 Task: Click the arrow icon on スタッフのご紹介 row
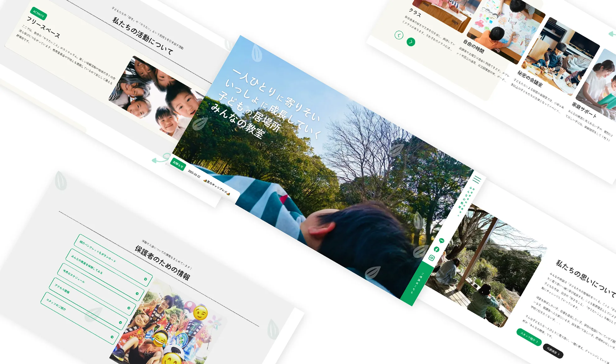[x=112, y=337]
